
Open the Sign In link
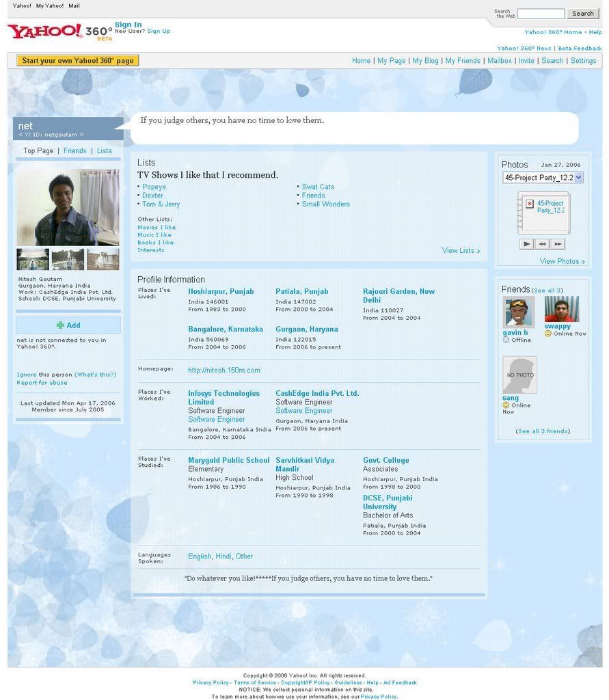128,25
